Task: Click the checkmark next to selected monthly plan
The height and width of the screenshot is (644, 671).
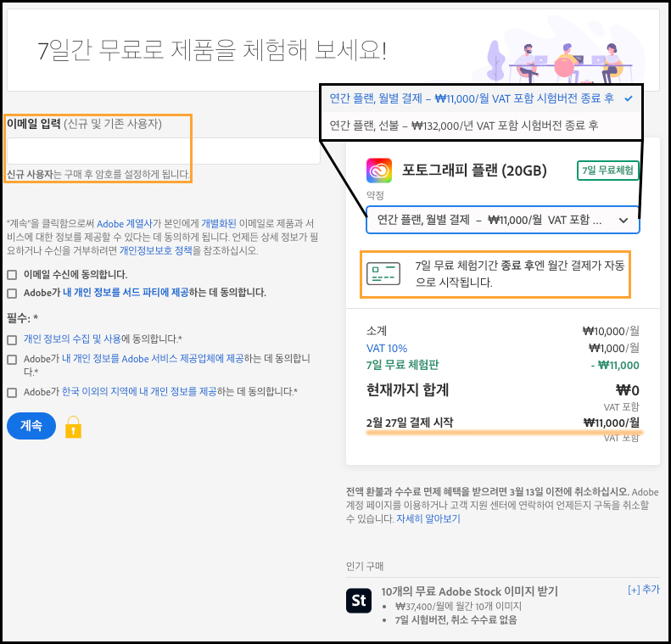Action: (629, 98)
